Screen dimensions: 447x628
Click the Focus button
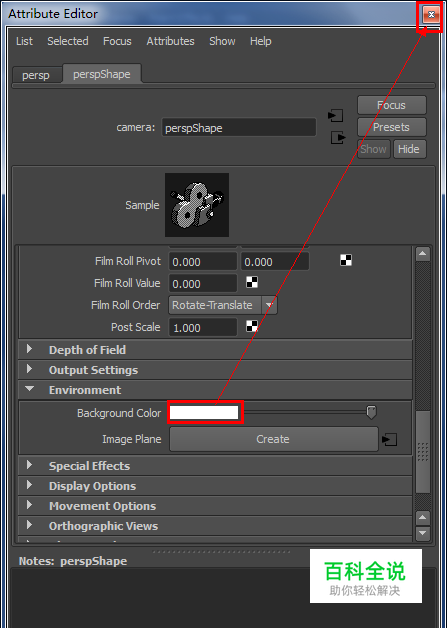click(x=391, y=105)
